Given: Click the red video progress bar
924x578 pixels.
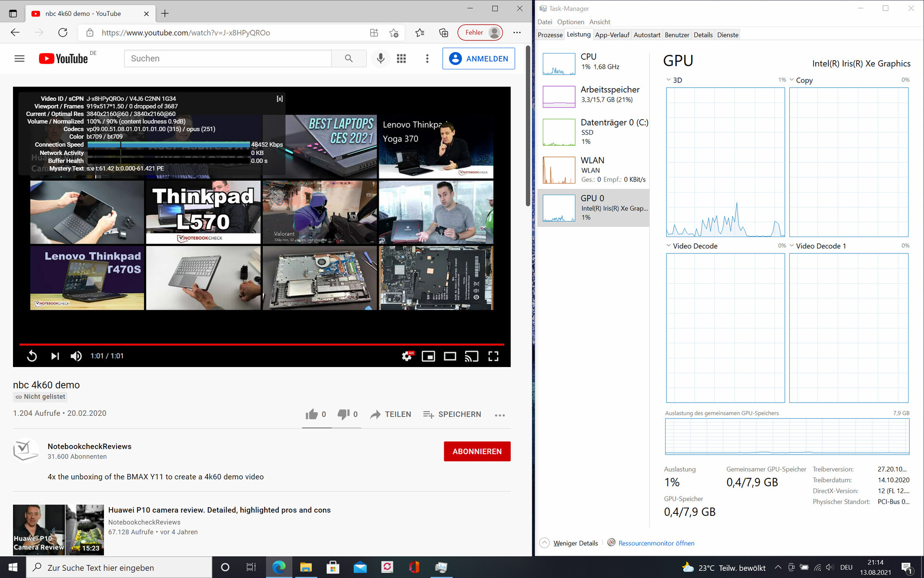Looking at the screenshot, I should click(261, 344).
